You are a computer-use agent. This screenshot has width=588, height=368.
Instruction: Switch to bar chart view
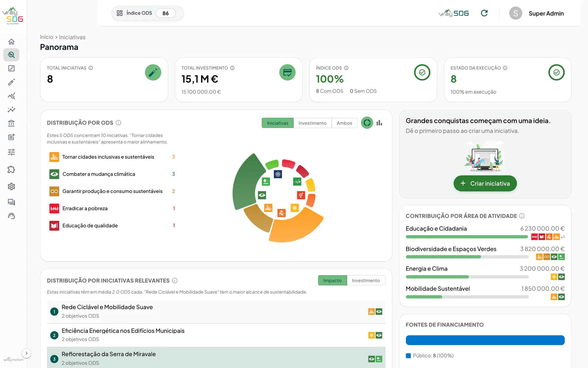pyautogui.click(x=379, y=123)
